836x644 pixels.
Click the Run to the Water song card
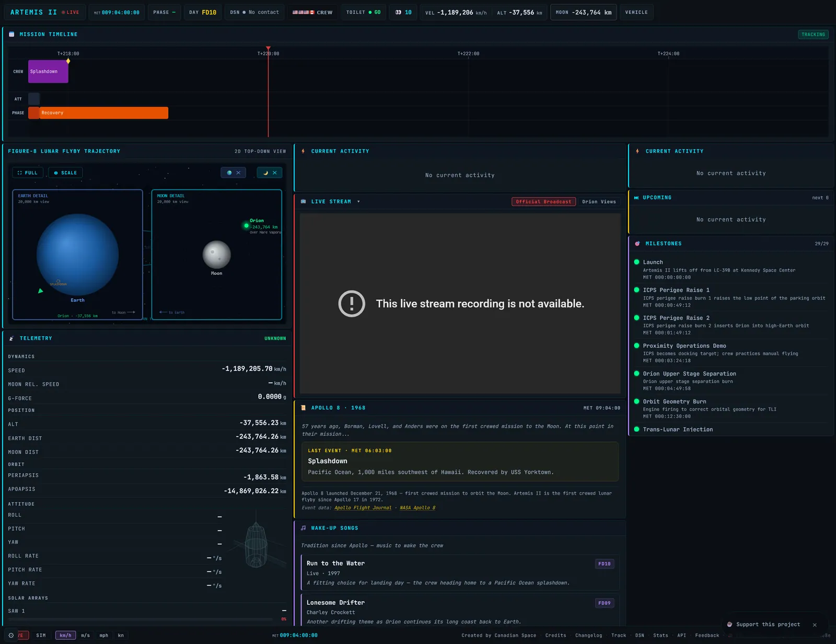point(460,572)
